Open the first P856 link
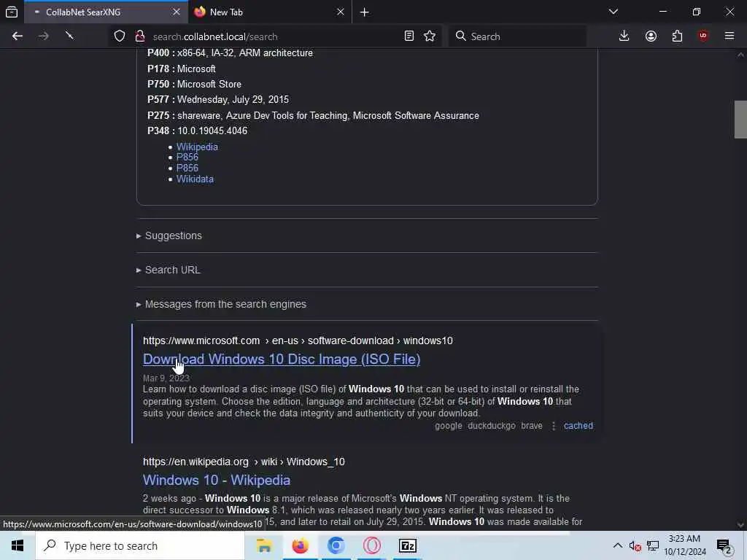The width and height of the screenshot is (747, 560). click(187, 157)
